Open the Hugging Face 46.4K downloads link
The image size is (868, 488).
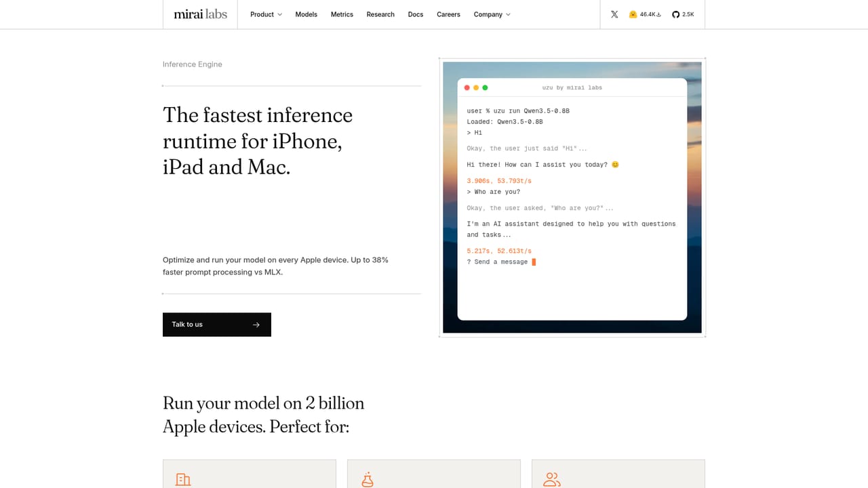(645, 14)
